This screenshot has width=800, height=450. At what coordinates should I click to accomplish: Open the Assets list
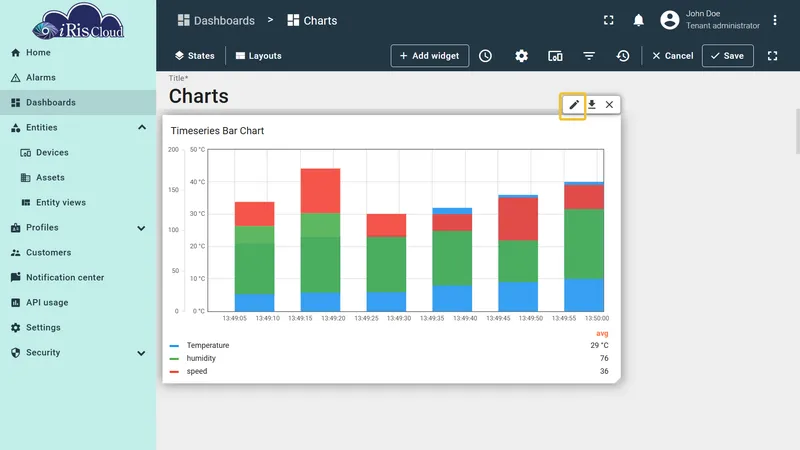[x=78, y=178]
